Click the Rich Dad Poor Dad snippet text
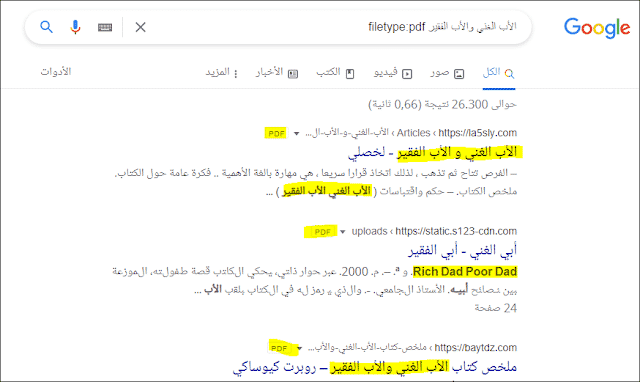The image size is (640, 382). pyautogui.click(x=465, y=272)
